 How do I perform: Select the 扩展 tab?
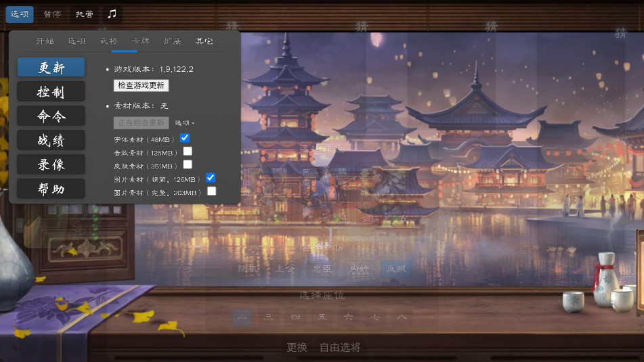click(172, 41)
